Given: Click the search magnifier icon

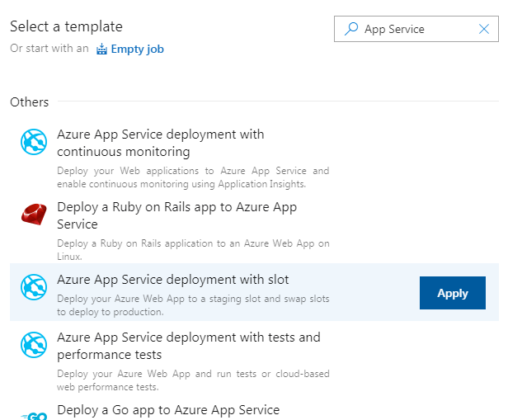Looking at the screenshot, I should click(x=351, y=29).
